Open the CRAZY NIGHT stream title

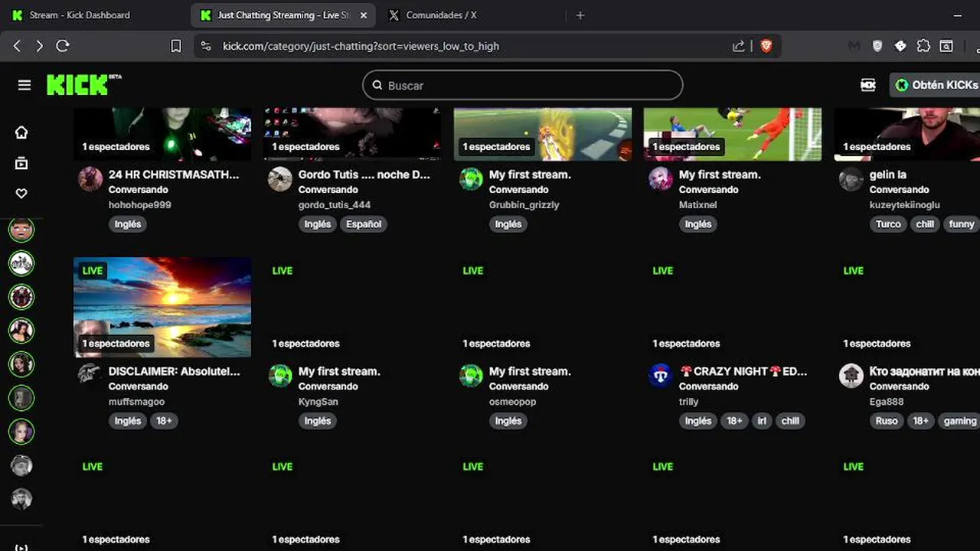[x=743, y=371]
